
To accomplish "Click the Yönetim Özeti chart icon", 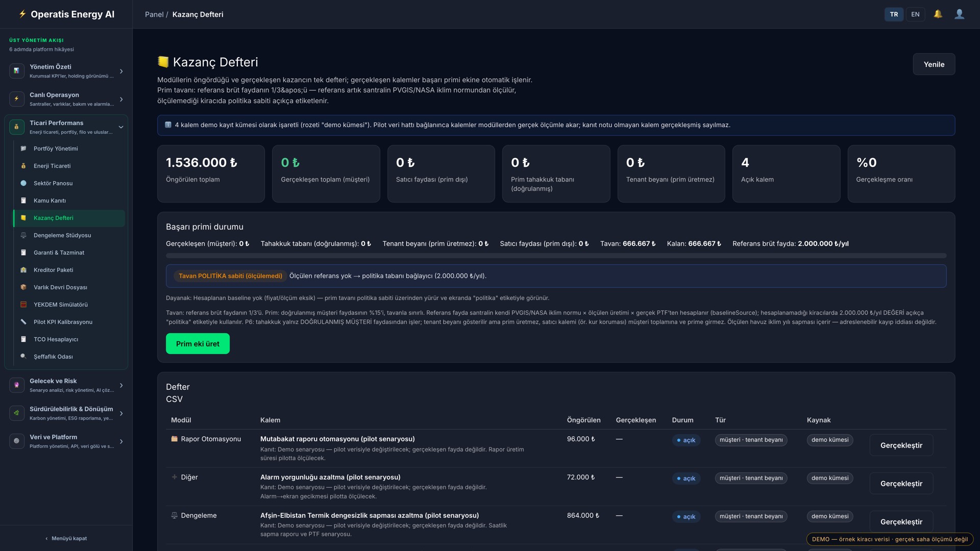I will tap(17, 71).
